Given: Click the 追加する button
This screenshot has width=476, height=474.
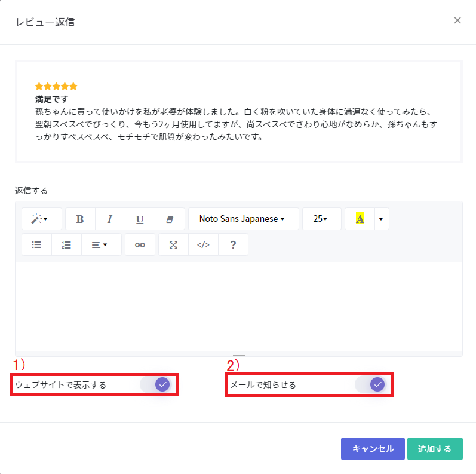Looking at the screenshot, I should (435, 449).
